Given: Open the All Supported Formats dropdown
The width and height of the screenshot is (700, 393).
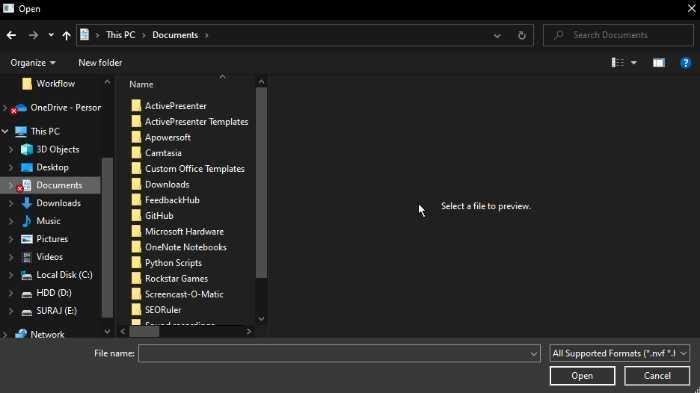Looking at the screenshot, I should click(x=619, y=354).
